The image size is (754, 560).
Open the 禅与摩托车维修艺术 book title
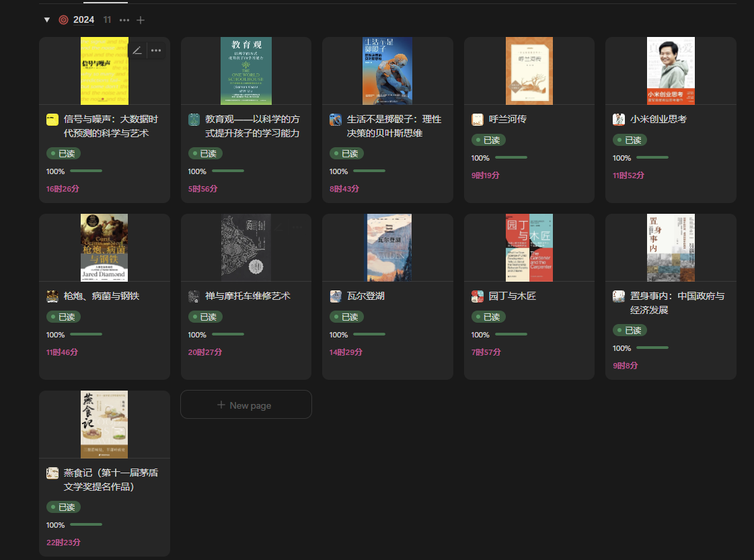click(248, 296)
